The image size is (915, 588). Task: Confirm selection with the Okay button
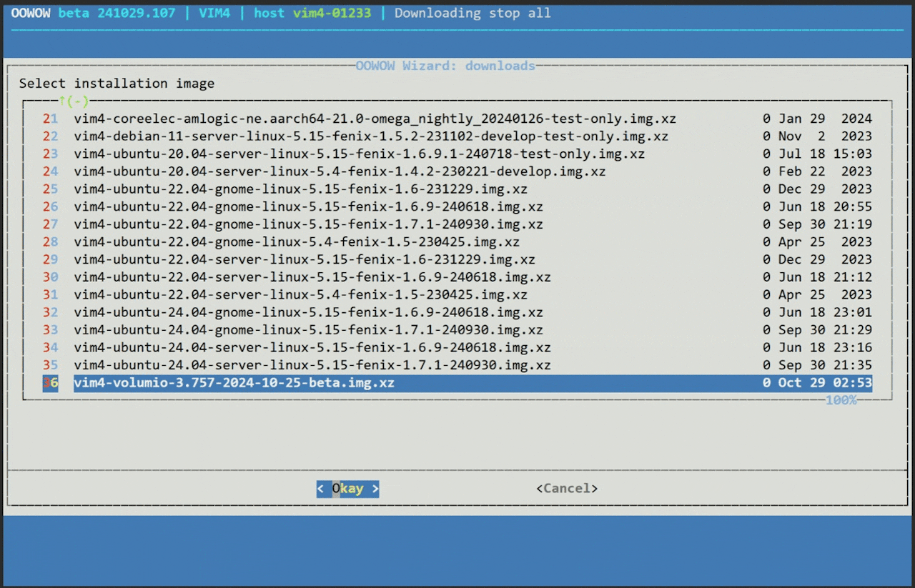point(347,489)
